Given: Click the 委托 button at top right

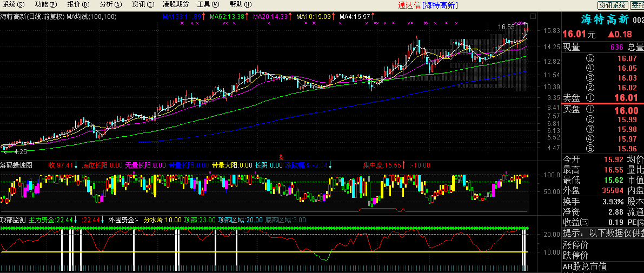Looking at the screenshot, I should 637,5.
